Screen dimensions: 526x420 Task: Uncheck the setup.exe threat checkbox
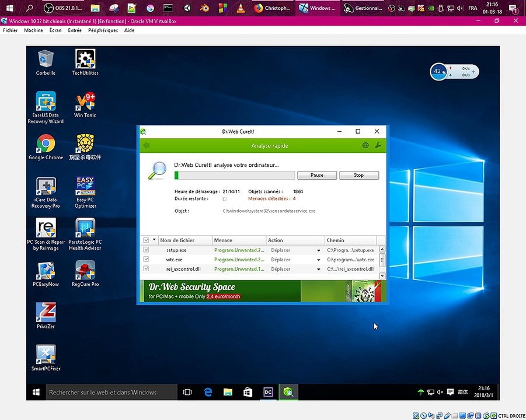click(x=146, y=250)
